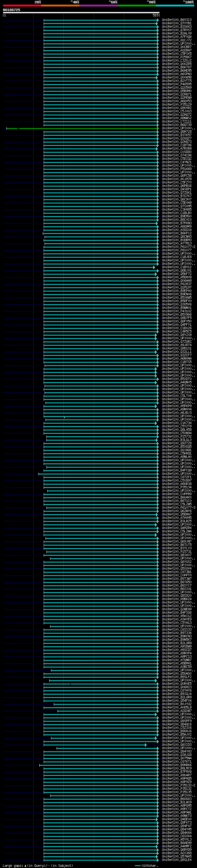Click the white query sequence bar
The width and height of the screenshot is (197, 868).
(x=81, y=13)
